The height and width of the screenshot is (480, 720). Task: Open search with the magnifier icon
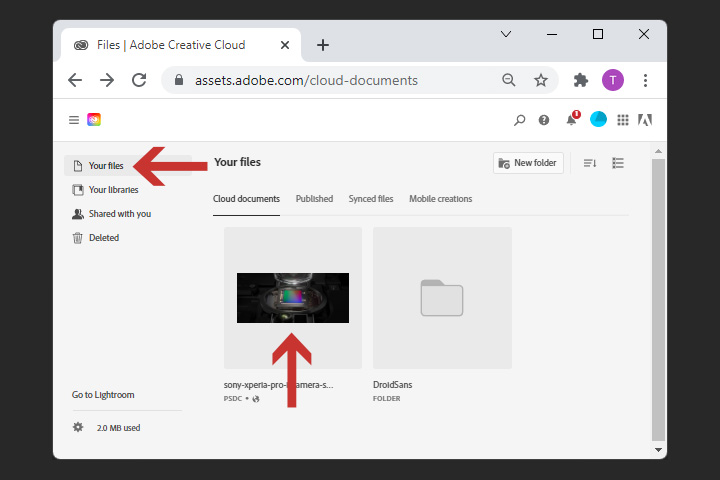(519, 120)
